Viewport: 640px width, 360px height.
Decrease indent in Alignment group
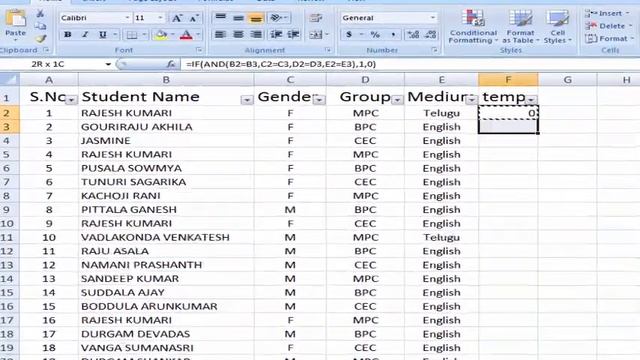[276, 35]
